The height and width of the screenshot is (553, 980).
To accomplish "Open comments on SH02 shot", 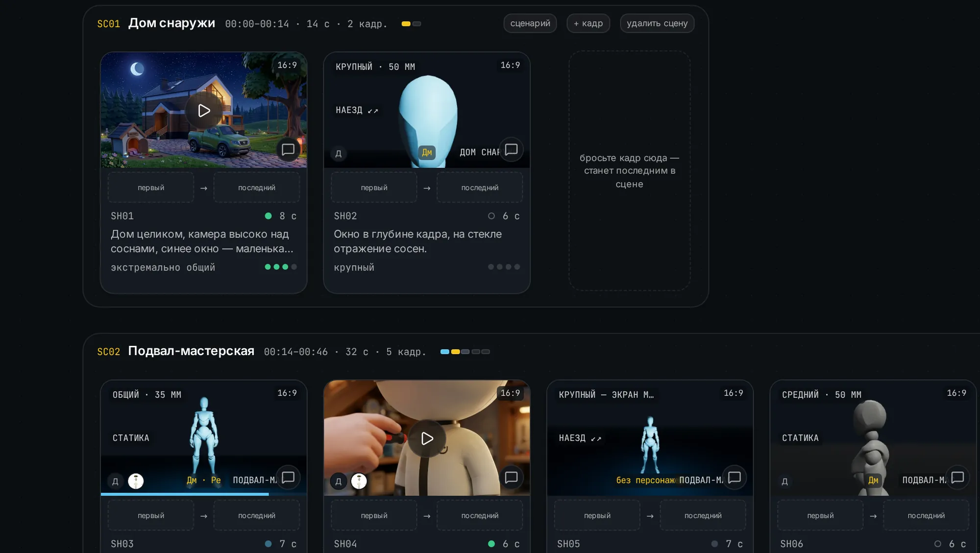I will click(x=511, y=149).
